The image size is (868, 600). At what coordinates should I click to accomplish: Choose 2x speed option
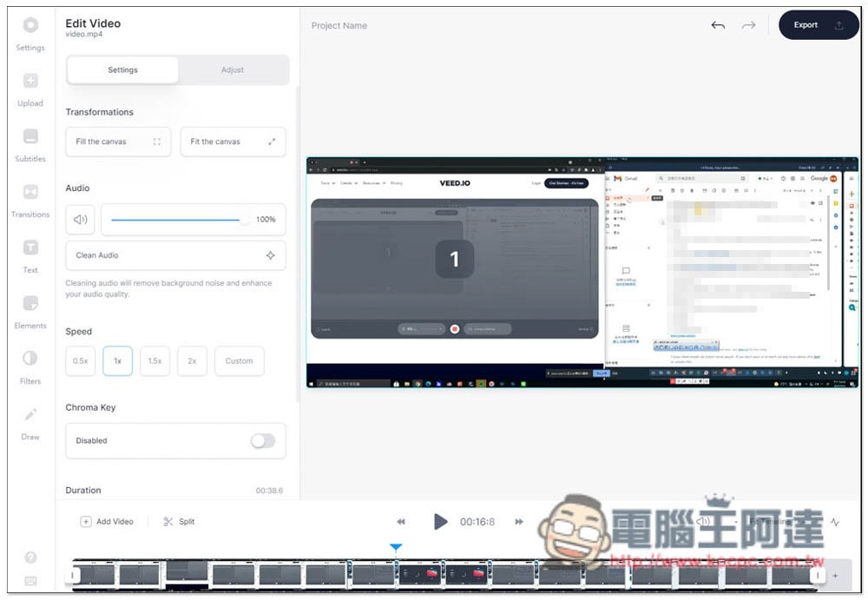click(x=192, y=361)
